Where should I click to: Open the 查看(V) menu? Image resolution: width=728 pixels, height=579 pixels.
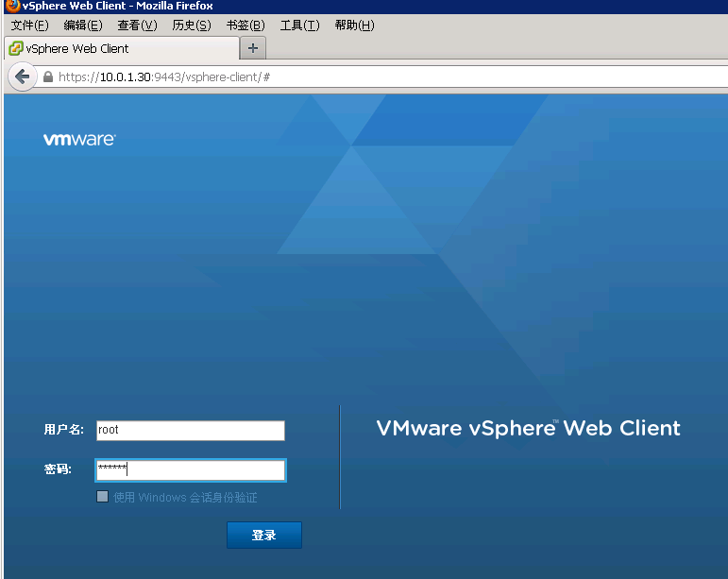point(138,26)
